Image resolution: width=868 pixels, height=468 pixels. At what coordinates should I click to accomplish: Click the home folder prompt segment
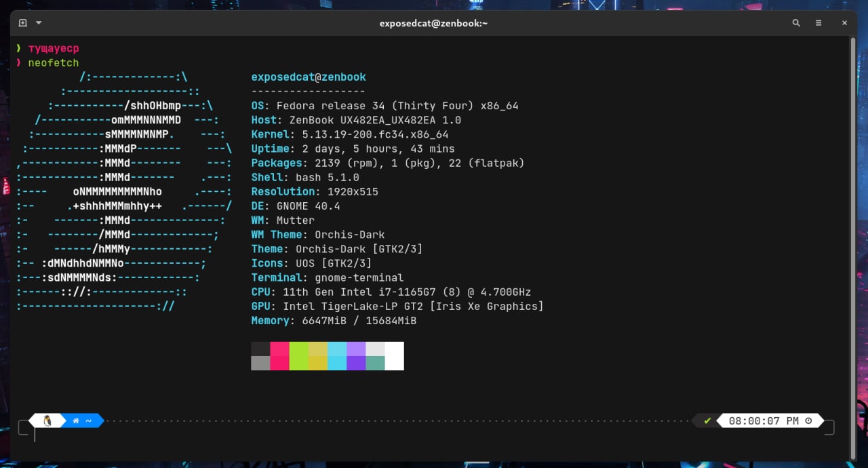tap(82, 421)
